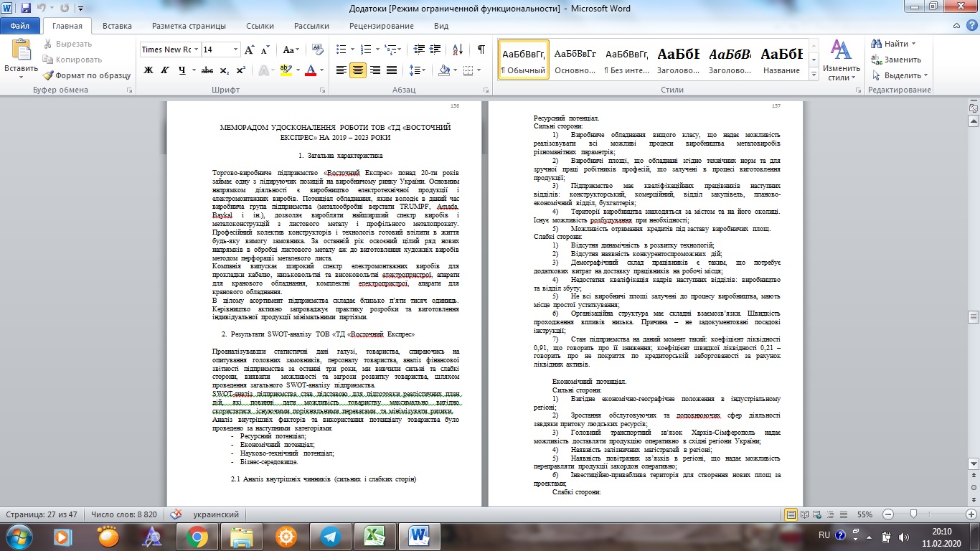
Task: Click the Format Painter brush icon
Action: 48,75
